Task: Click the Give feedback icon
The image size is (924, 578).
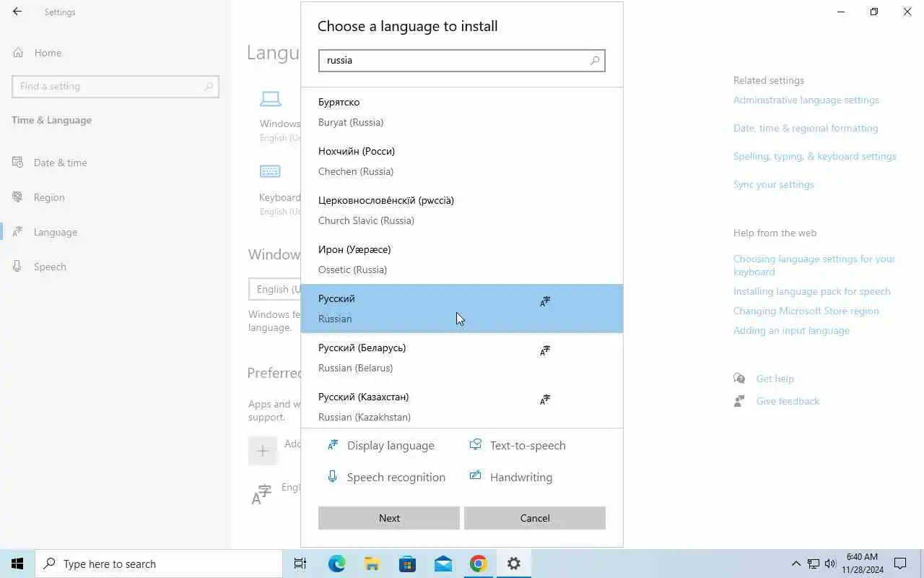Action: (739, 401)
